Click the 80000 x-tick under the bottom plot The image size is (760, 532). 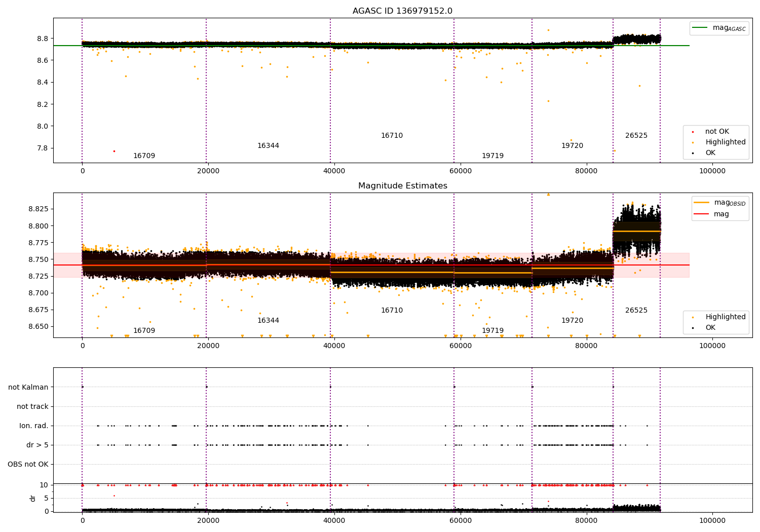pyautogui.click(x=586, y=521)
